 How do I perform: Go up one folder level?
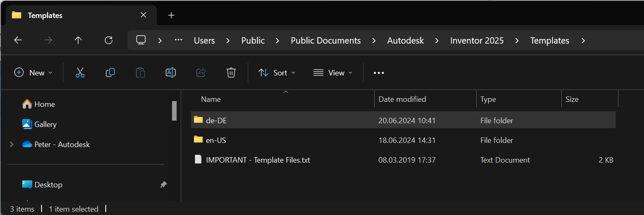[x=78, y=40]
